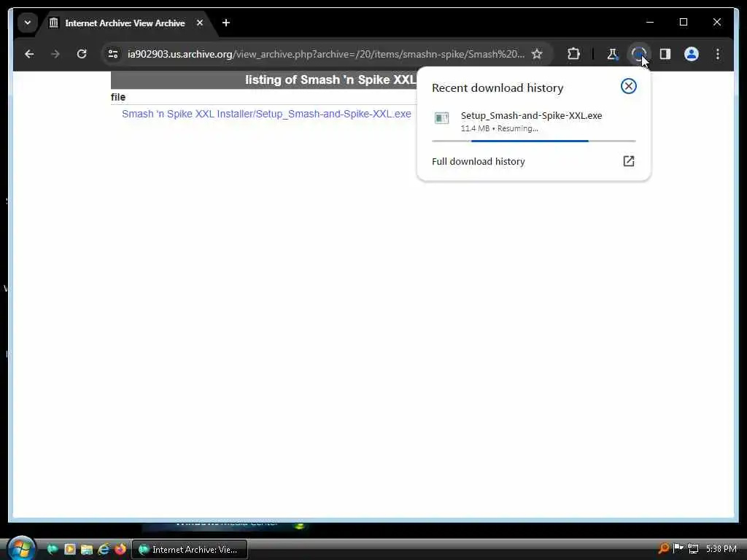Click the address bar URL
The height and width of the screenshot is (560, 747).
coord(326,54)
